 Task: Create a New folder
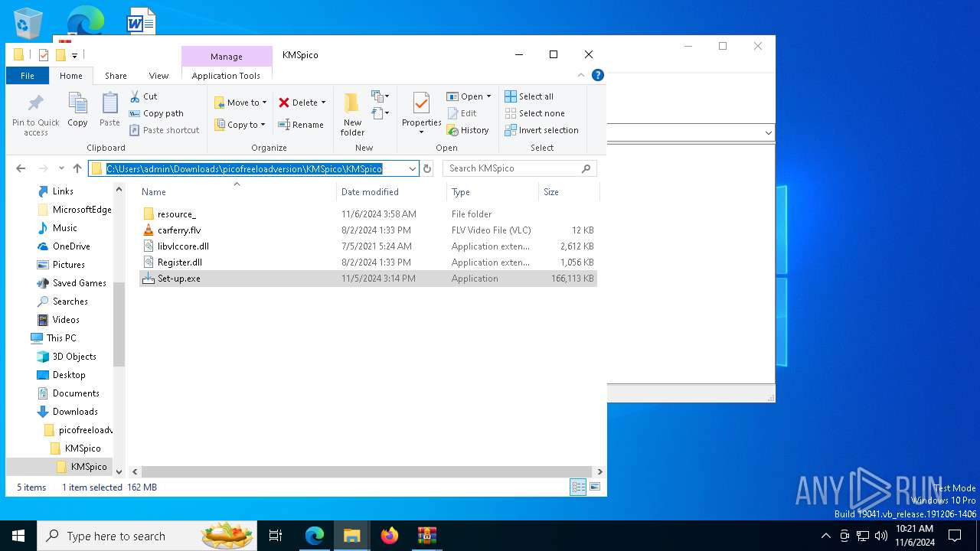(x=352, y=115)
